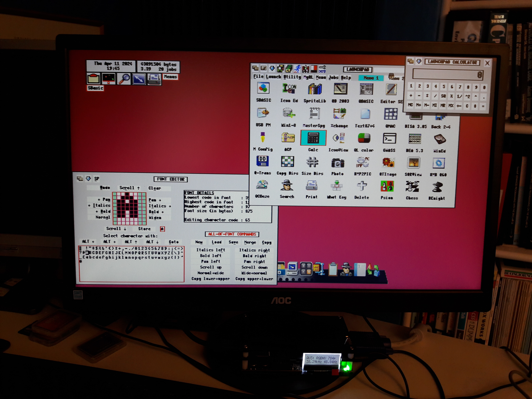Launch Photo camera icon

[338, 163]
